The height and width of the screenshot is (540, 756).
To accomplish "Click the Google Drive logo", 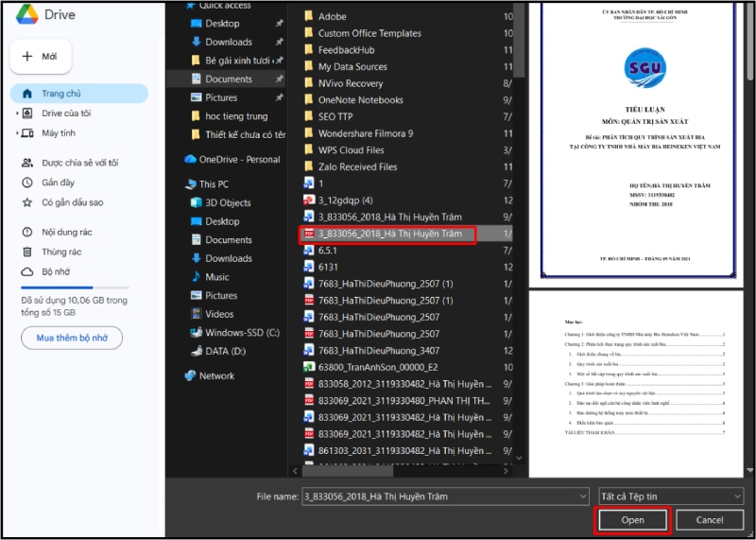I will click(x=27, y=14).
